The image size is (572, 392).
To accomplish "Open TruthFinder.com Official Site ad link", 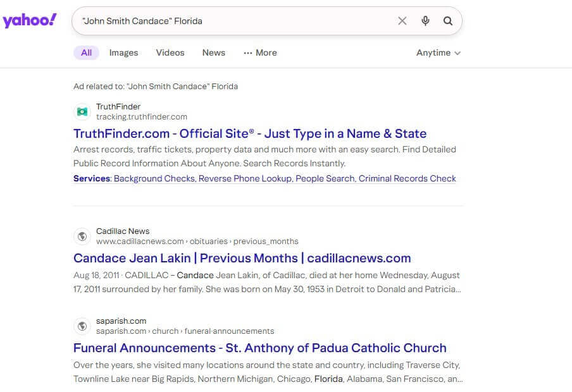I will pos(250,133).
